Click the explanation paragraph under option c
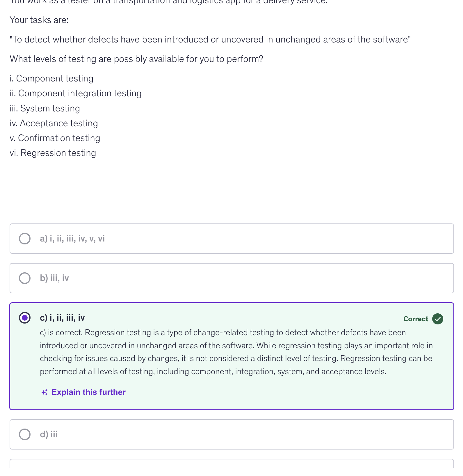This screenshot has height=476, width=463. point(236,352)
